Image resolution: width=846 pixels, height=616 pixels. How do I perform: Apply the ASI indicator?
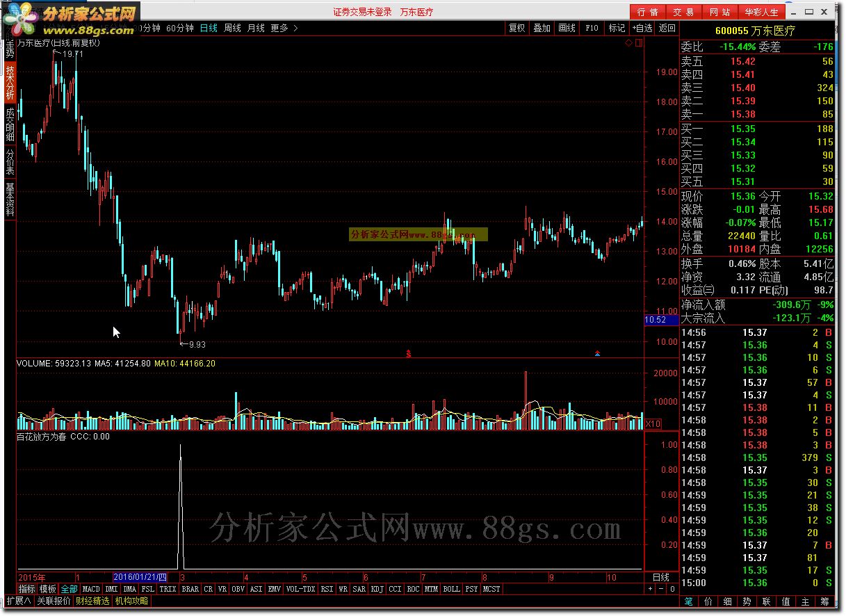257,589
